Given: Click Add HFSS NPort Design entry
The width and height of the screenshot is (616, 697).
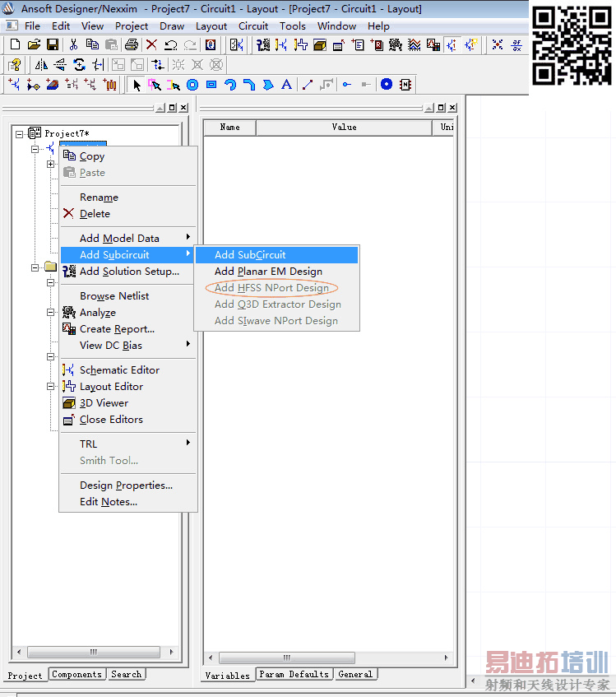Looking at the screenshot, I should pos(276,287).
